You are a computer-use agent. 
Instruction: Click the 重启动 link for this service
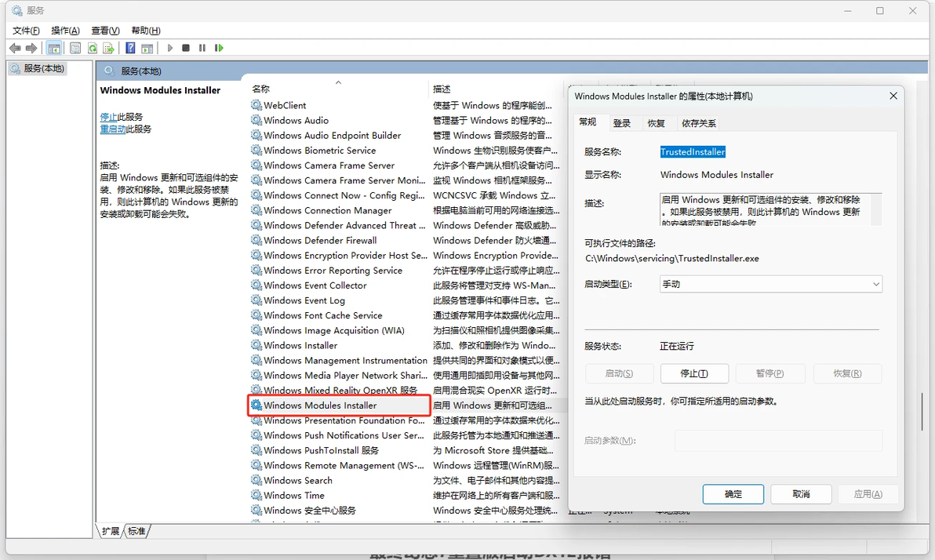pos(113,129)
